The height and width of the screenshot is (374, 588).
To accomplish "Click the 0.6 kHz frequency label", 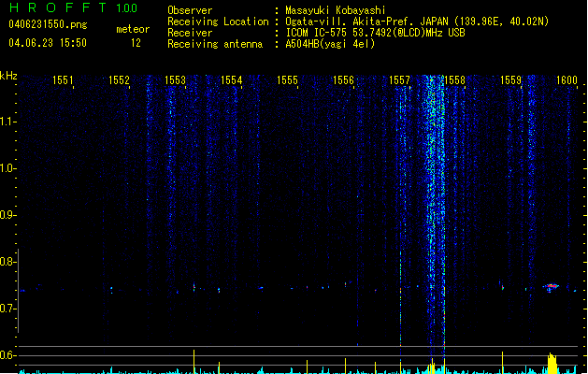I will pyautogui.click(x=8, y=355).
